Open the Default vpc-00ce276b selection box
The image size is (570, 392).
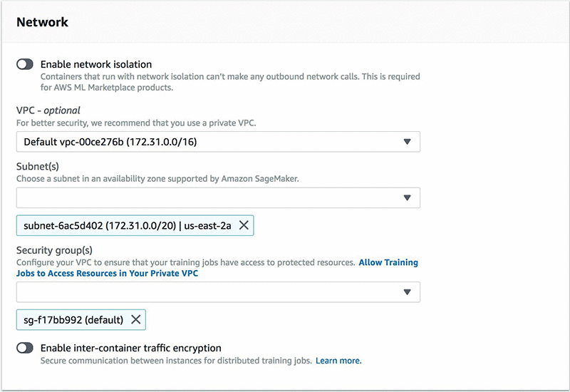pos(207,142)
